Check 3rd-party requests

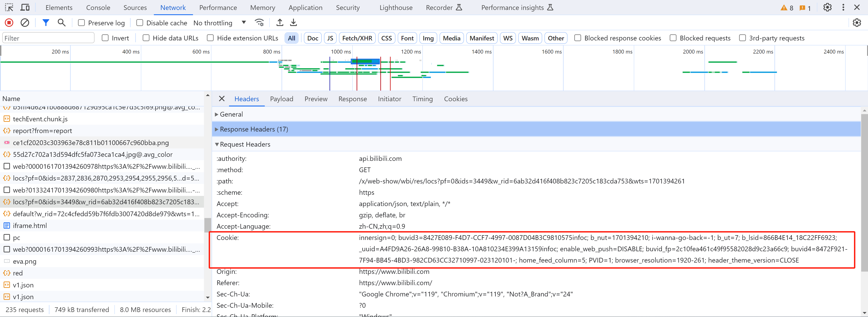tap(742, 38)
